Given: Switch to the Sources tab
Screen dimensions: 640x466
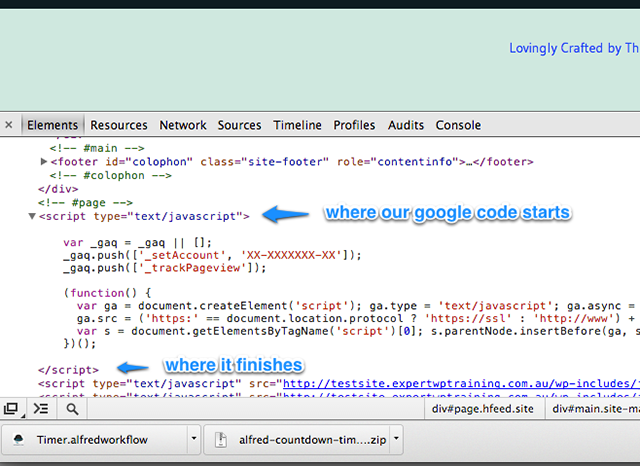Looking at the screenshot, I should coord(239,125).
